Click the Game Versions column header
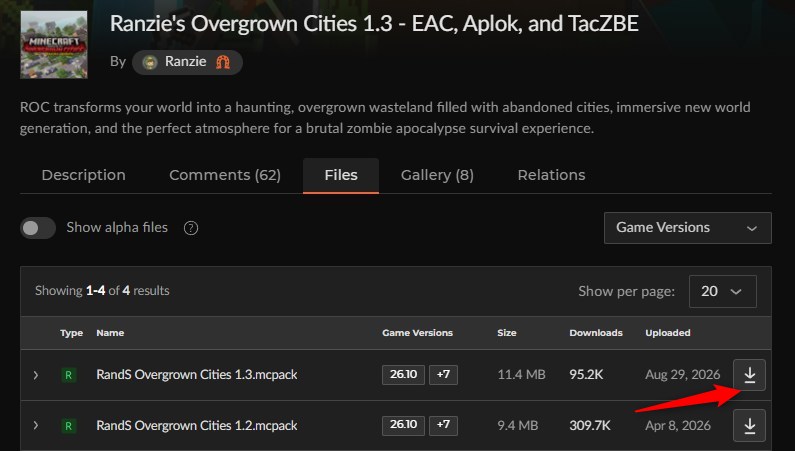This screenshot has width=795, height=451. pyautogui.click(x=417, y=333)
